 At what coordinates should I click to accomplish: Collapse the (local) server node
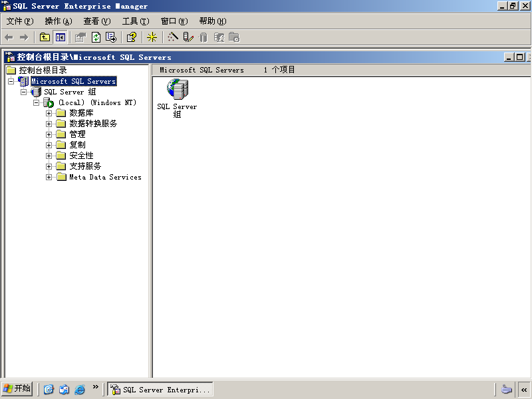[x=37, y=102]
